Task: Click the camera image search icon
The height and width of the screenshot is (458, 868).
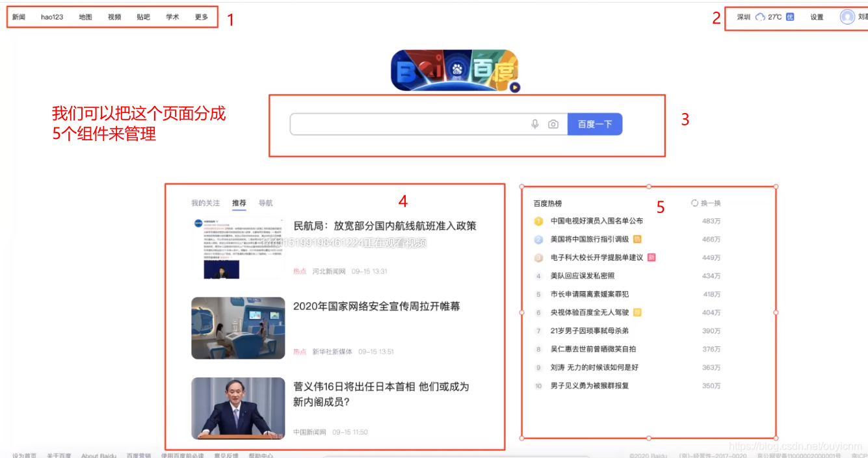Action: click(553, 124)
